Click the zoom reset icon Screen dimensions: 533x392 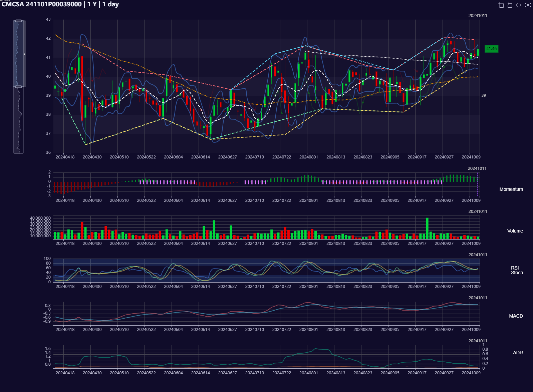click(x=510, y=5)
